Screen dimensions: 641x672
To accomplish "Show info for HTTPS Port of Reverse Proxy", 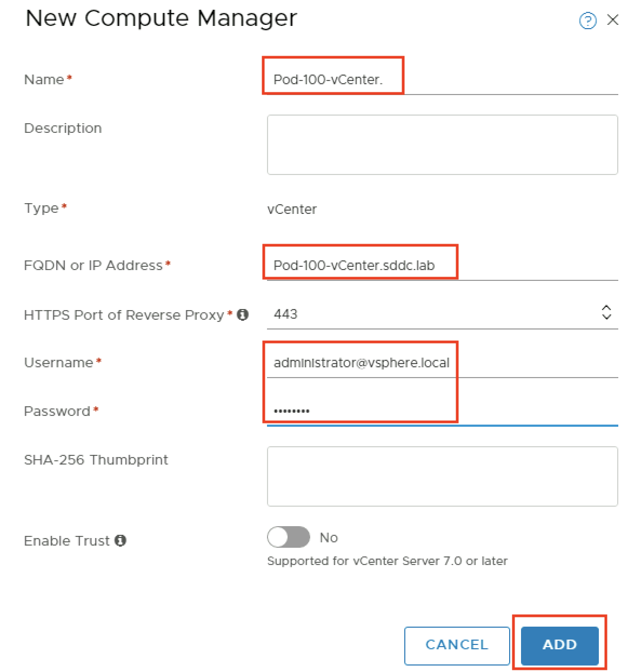I will (x=243, y=314).
